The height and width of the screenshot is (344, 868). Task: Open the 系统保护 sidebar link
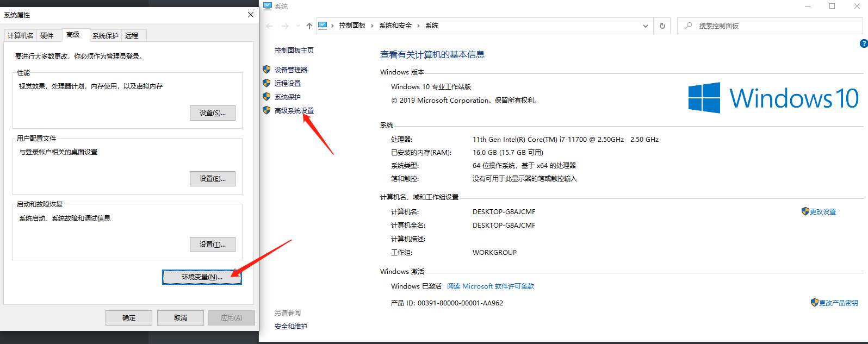click(288, 97)
